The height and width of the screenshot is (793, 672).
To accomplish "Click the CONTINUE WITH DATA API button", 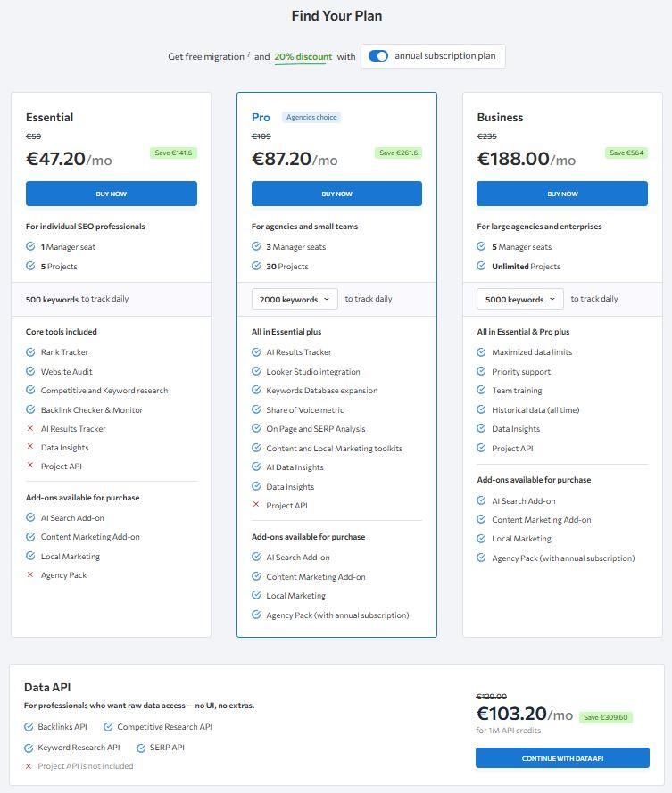I will [564, 758].
